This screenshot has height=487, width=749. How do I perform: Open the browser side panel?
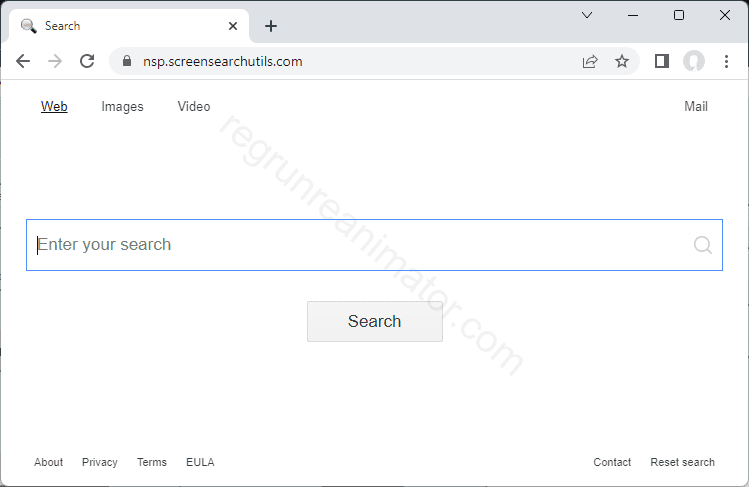pyautogui.click(x=661, y=61)
